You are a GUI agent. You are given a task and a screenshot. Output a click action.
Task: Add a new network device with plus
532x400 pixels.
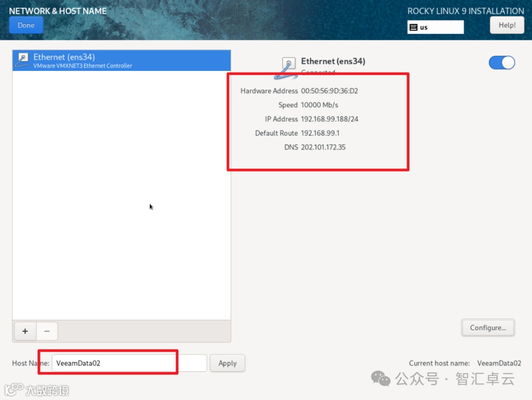click(x=25, y=331)
